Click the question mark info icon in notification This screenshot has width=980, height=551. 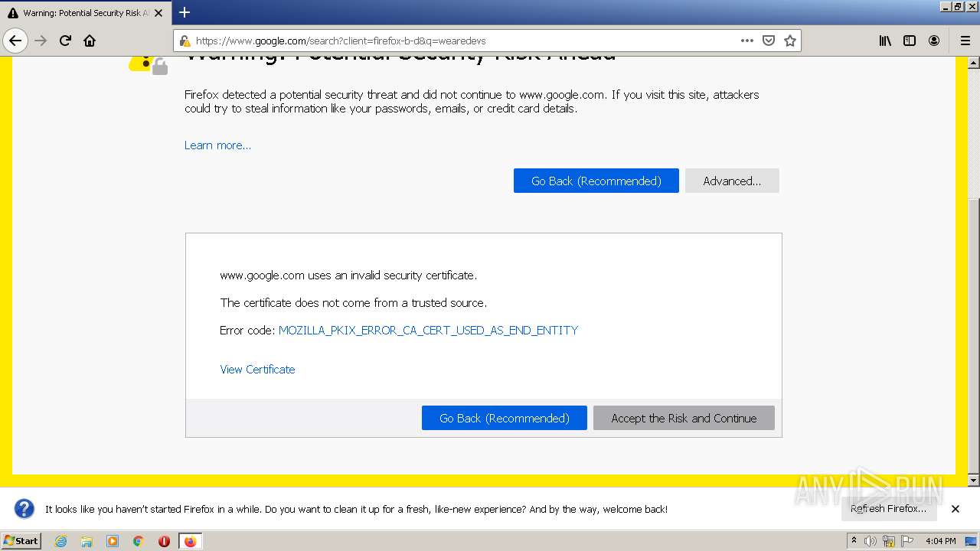coord(24,509)
